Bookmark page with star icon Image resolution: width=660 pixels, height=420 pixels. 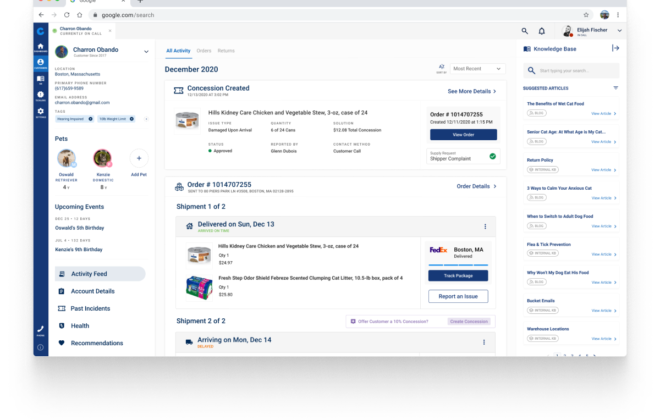pyautogui.click(x=586, y=15)
